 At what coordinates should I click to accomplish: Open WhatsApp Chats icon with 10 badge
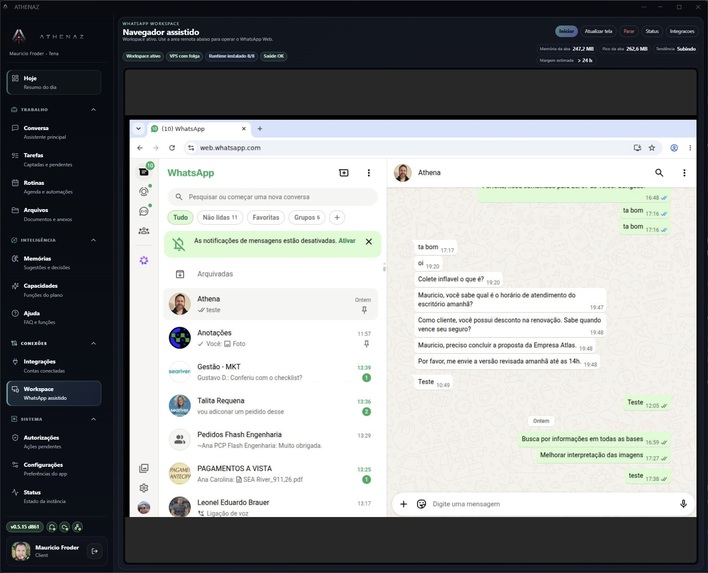144,172
